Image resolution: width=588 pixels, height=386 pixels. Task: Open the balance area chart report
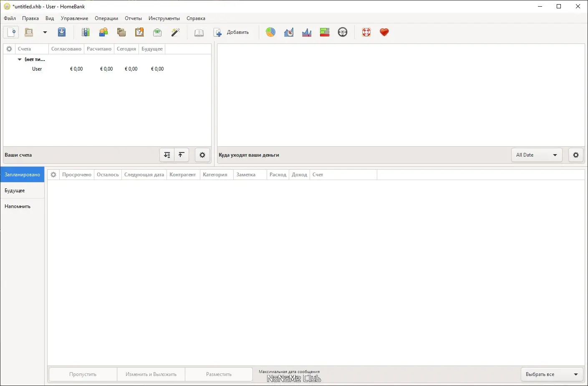[x=307, y=32]
